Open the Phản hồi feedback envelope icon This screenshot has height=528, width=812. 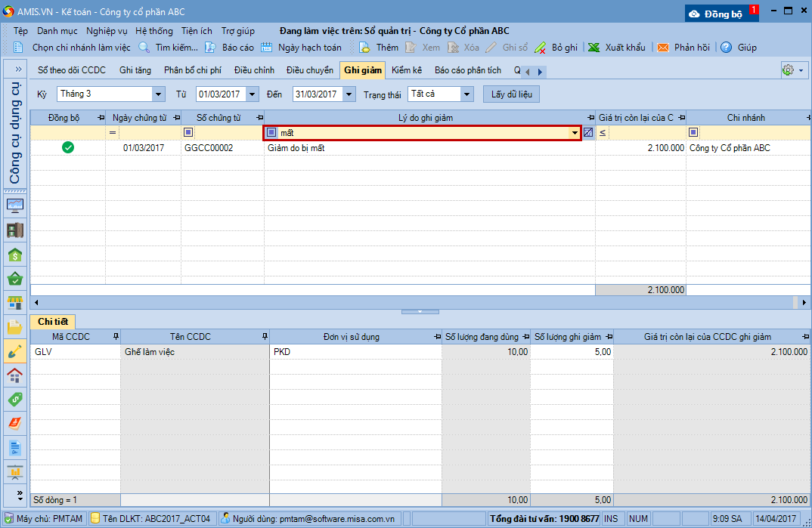click(x=663, y=48)
